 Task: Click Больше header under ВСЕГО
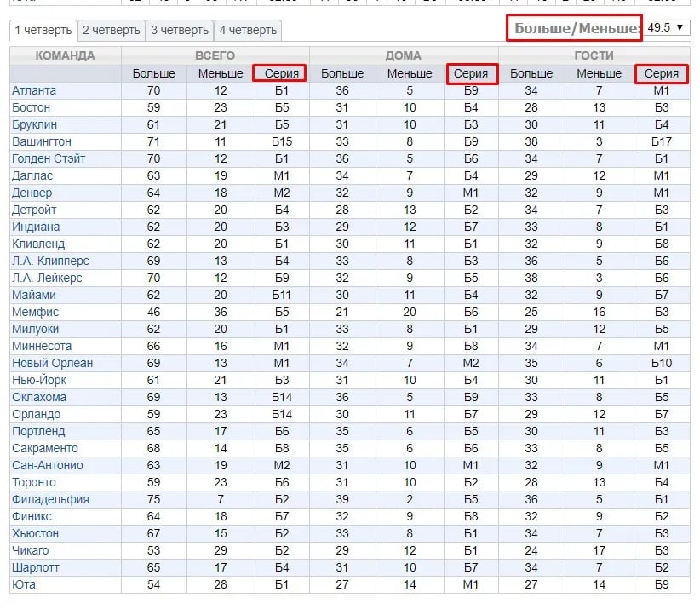coord(153,73)
